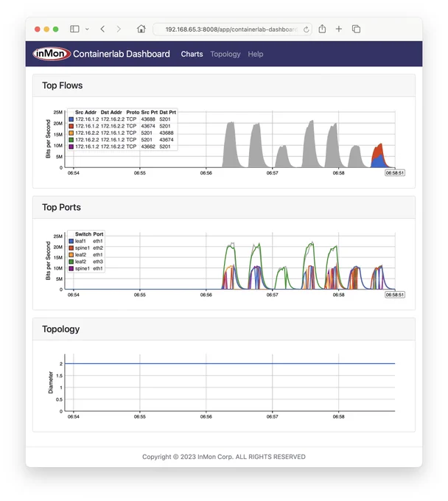Click the copyright InMon Corp footer text
The height and width of the screenshot is (501, 448).
(224, 457)
